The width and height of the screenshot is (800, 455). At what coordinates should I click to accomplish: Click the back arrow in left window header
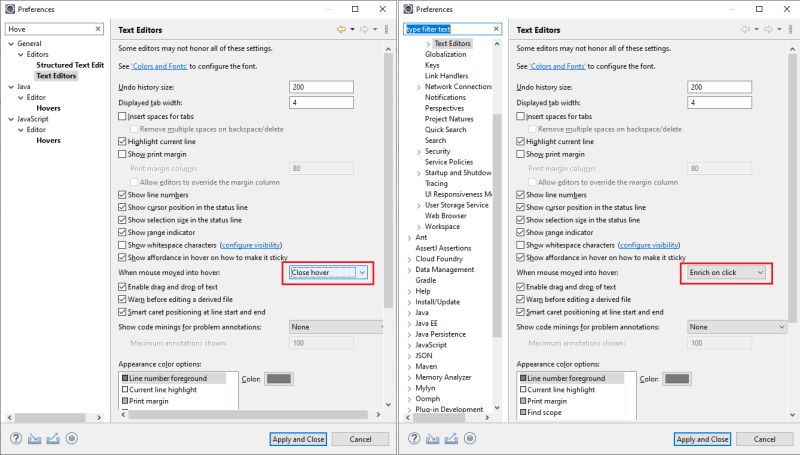coord(341,30)
